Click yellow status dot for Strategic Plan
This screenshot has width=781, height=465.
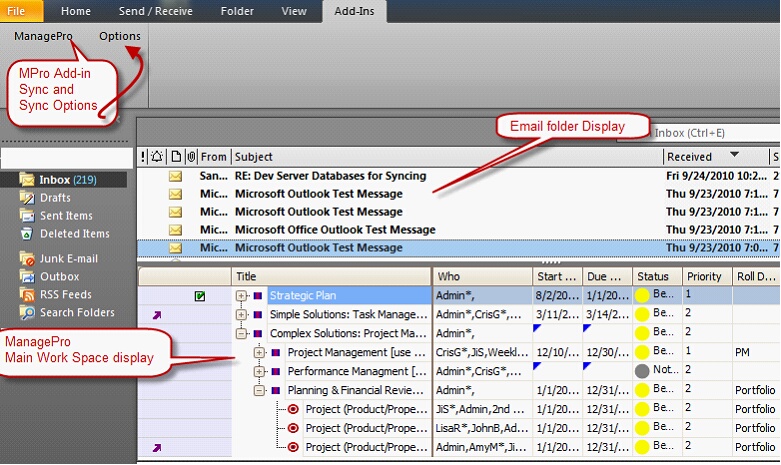642,296
